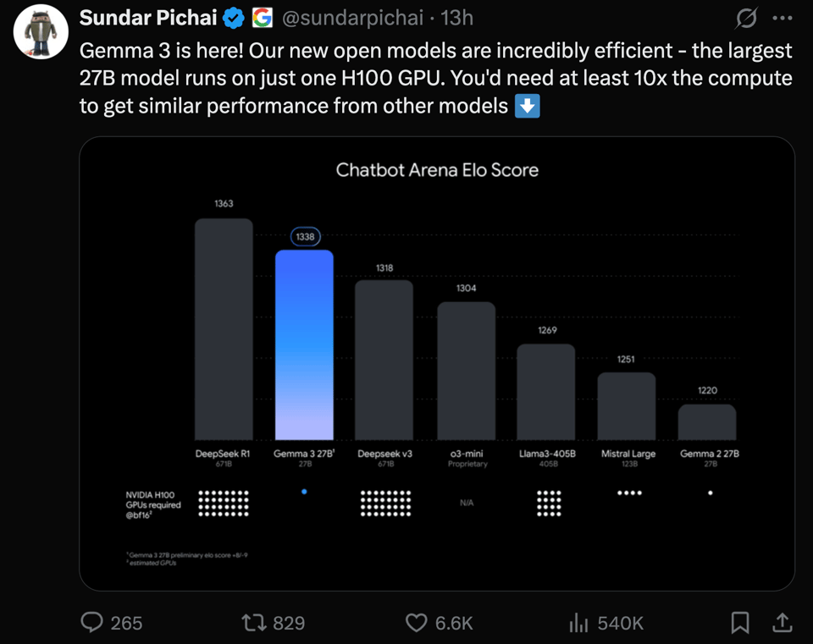Click the o3-mini bar in chart
Image resolution: width=813 pixels, height=644 pixels.
[x=466, y=371]
